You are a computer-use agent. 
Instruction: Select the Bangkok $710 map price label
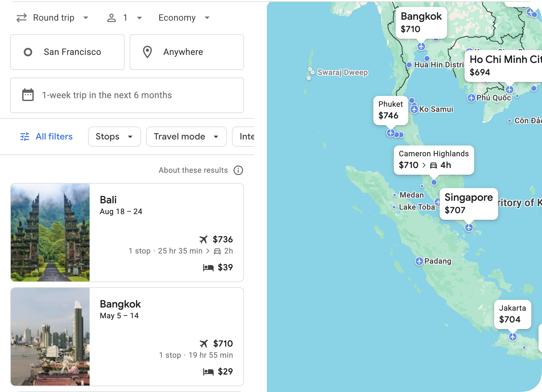click(421, 23)
